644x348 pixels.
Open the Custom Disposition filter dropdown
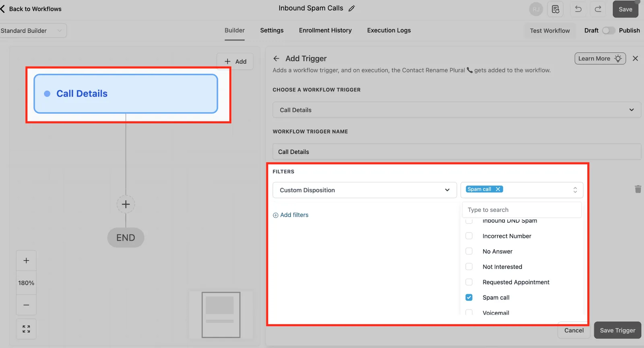coord(365,190)
